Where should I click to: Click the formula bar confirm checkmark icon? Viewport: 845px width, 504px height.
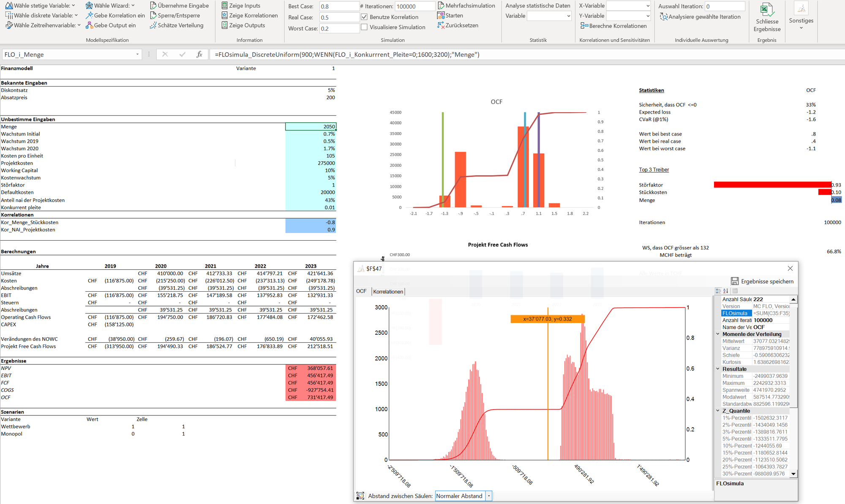tap(183, 54)
